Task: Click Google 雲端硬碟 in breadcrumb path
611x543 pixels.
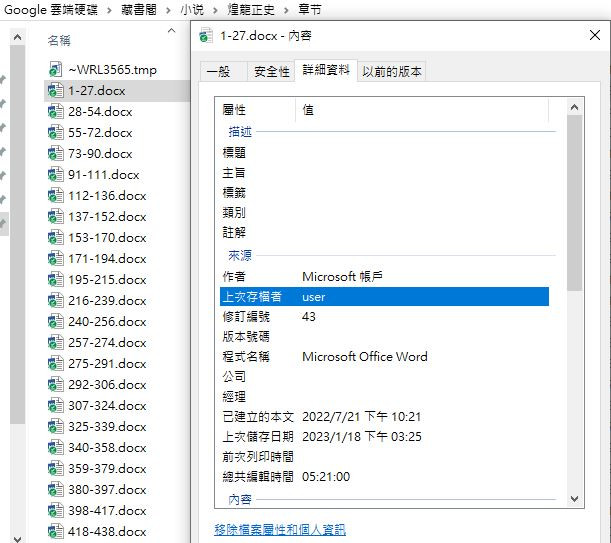Action: click(x=51, y=9)
